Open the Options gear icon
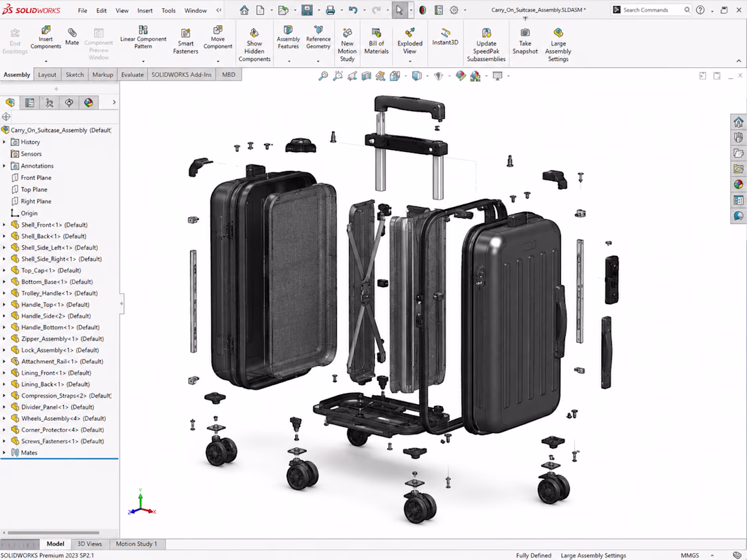 tap(454, 10)
